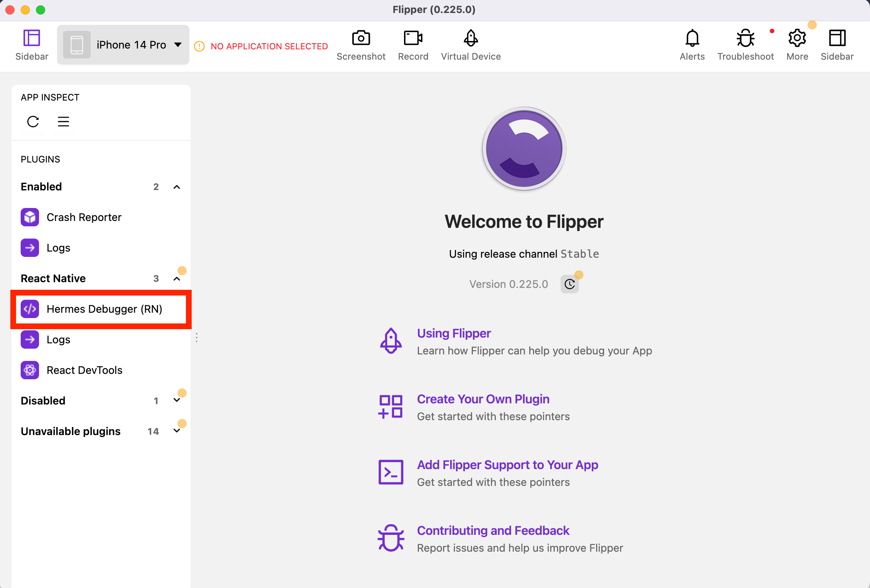Click the Logs arrow icon under React Native
The image size is (870, 588).
(30, 339)
